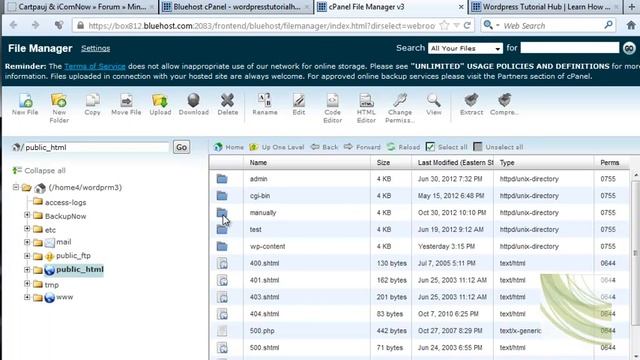The height and width of the screenshot is (360, 640).
Task: Open the All Your Files search dropdown
Action: coord(465,48)
